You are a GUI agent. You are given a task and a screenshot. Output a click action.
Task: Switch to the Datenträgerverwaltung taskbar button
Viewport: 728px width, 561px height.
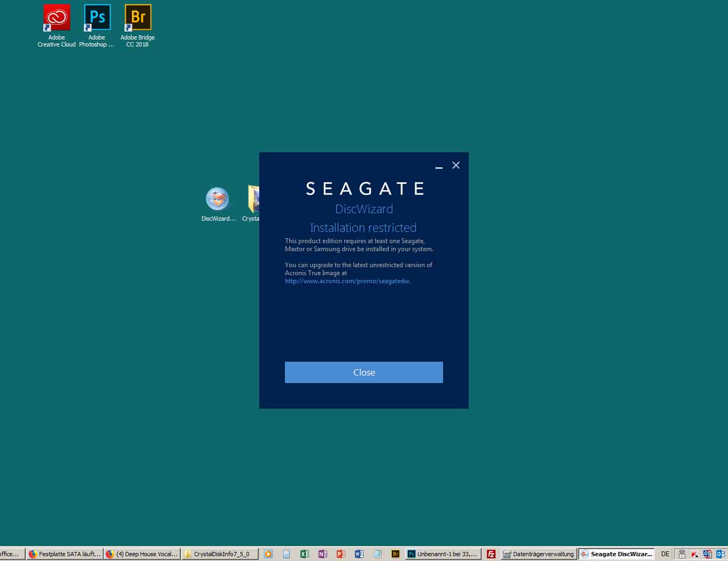[539, 554]
